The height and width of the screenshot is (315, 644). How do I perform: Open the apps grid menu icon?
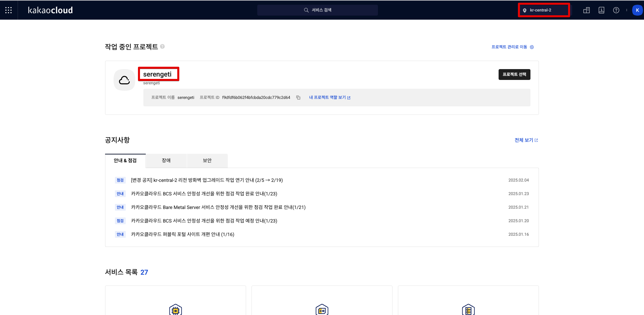click(8, 10)
